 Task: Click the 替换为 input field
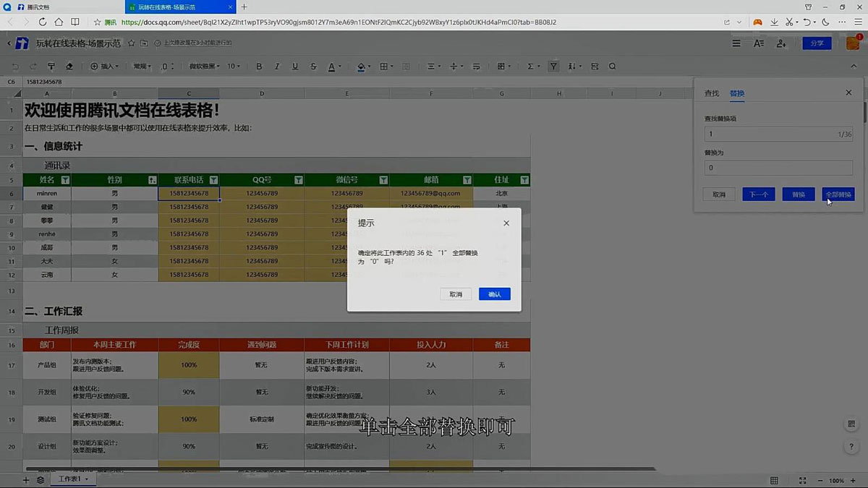tap(780, 168)
